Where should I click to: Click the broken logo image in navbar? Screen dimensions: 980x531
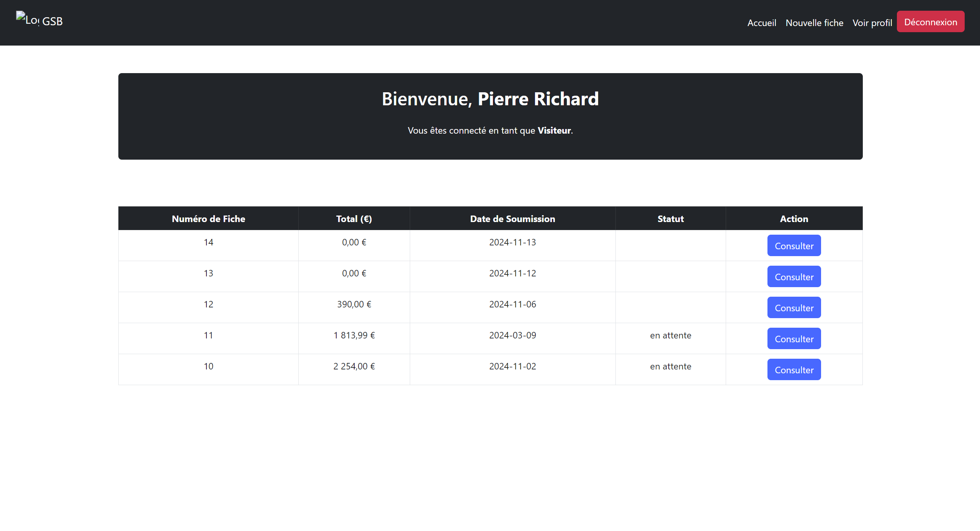[x=27, y=19]
